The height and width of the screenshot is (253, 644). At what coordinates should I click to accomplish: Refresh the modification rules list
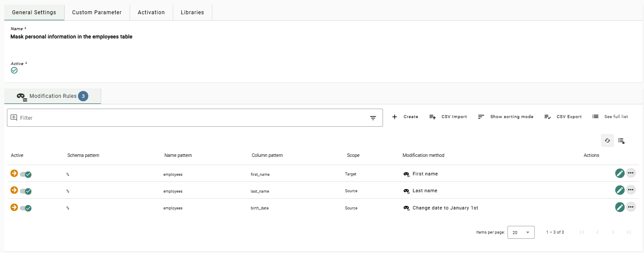(x=607, y=141)
